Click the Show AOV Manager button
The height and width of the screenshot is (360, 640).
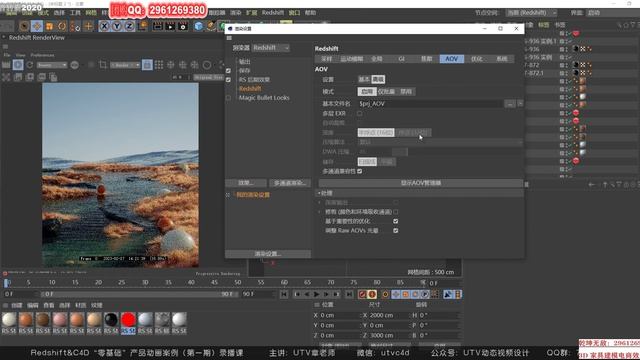point(421,183)
